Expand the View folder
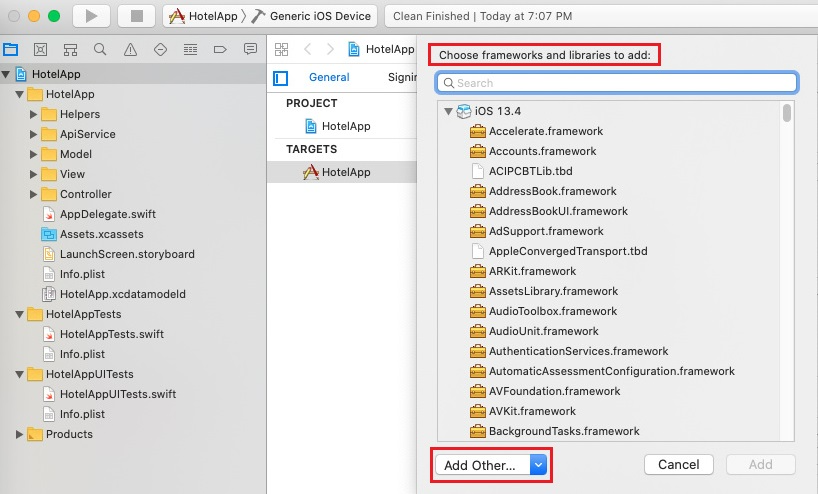This screenshot has width=818, height=494. (x=33, y=174)
